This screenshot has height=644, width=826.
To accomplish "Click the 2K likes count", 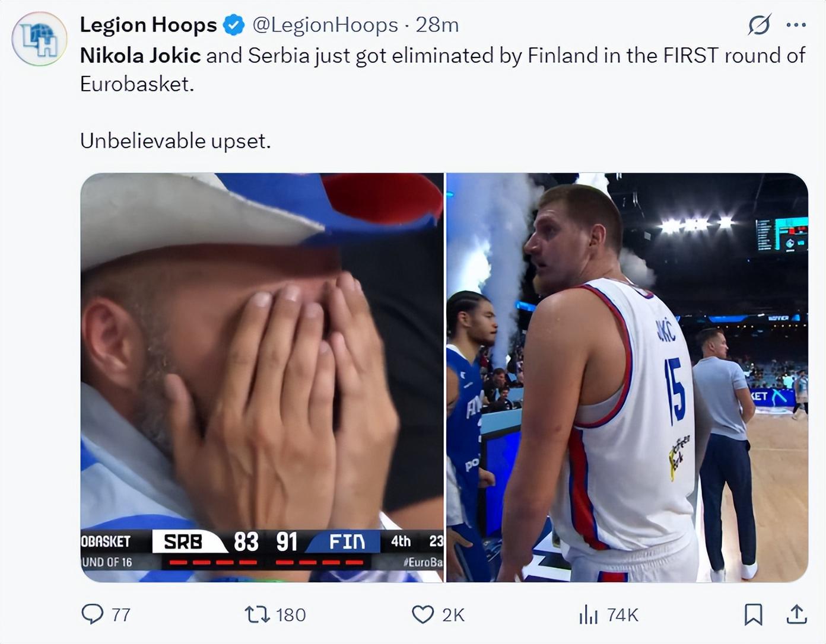I will coord(453,615).
